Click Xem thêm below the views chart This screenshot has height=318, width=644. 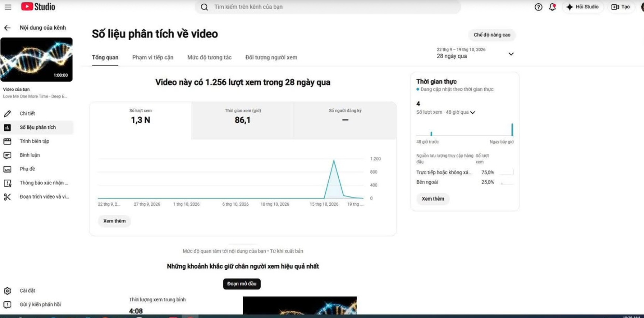click(114, 221)
